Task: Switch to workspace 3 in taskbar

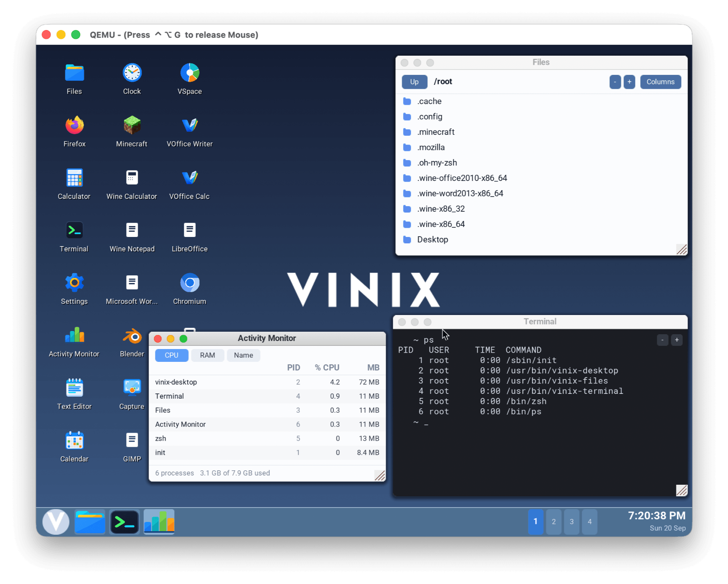Action: 572,522
